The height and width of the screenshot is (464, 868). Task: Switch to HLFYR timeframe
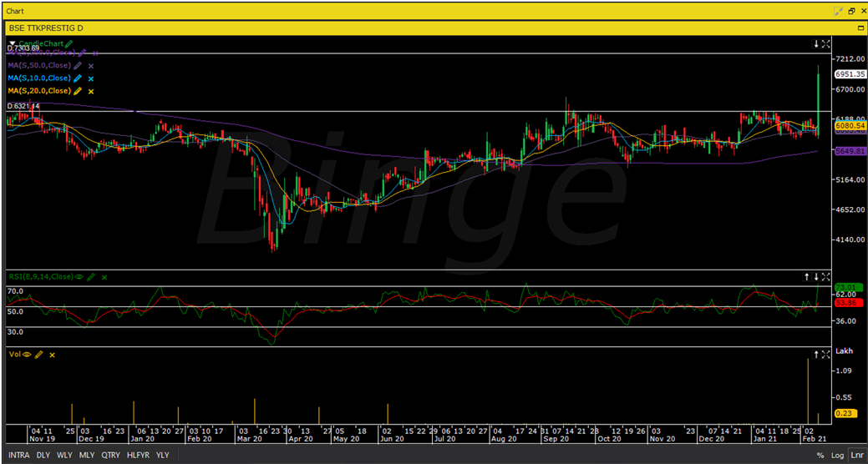[x=139, y=455]
